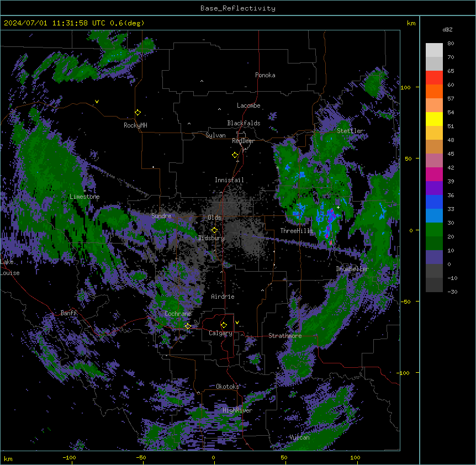The image size is (476, 465).
Task: Select the yellow diamond marker near RedDeer
Action: 235,155
